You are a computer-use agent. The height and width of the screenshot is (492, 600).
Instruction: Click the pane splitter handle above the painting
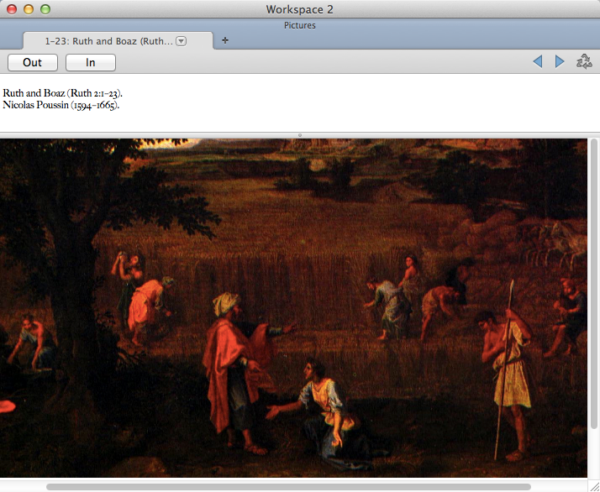[x=300, y=135]
